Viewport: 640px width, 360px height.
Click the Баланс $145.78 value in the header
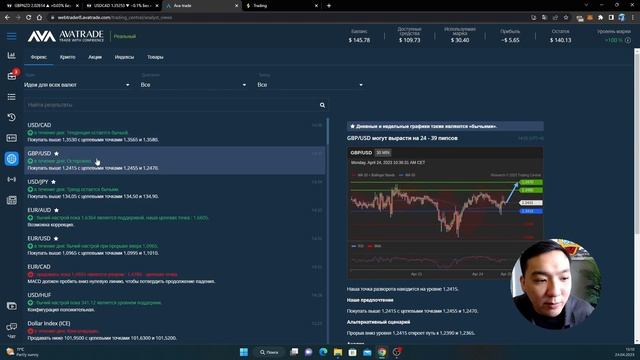pos(359,40)
